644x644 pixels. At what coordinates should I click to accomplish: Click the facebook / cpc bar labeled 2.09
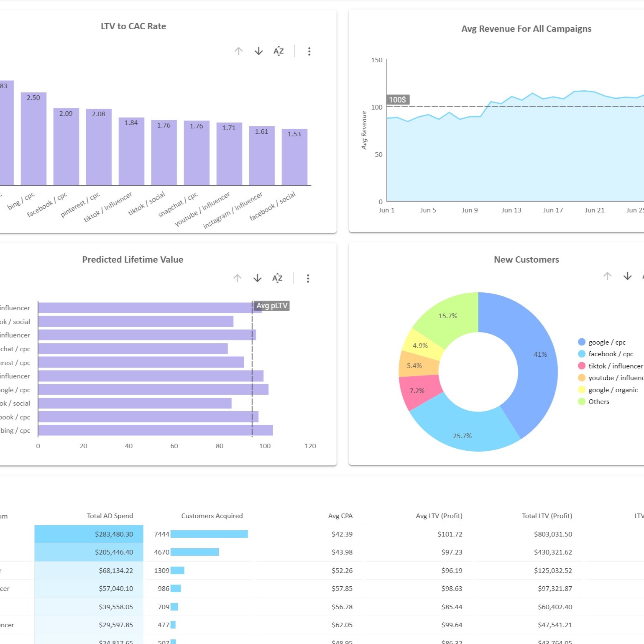pyautogui.click(x=66, y=147)
